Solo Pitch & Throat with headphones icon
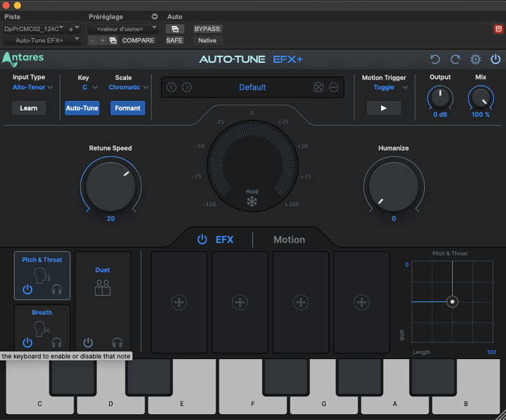This screenshot has height=420, width=506. (x=57, y=289)
